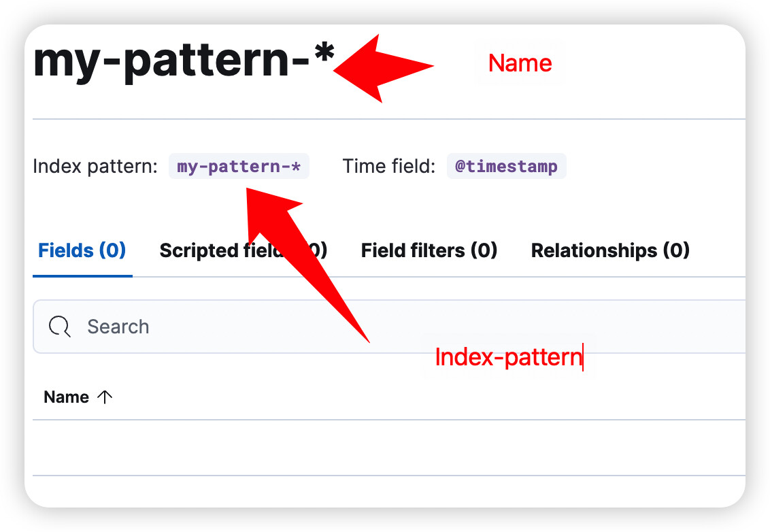Viewport: 770px width, 532px height.
Task: Focus the Search fields input box
Action: 408,327
